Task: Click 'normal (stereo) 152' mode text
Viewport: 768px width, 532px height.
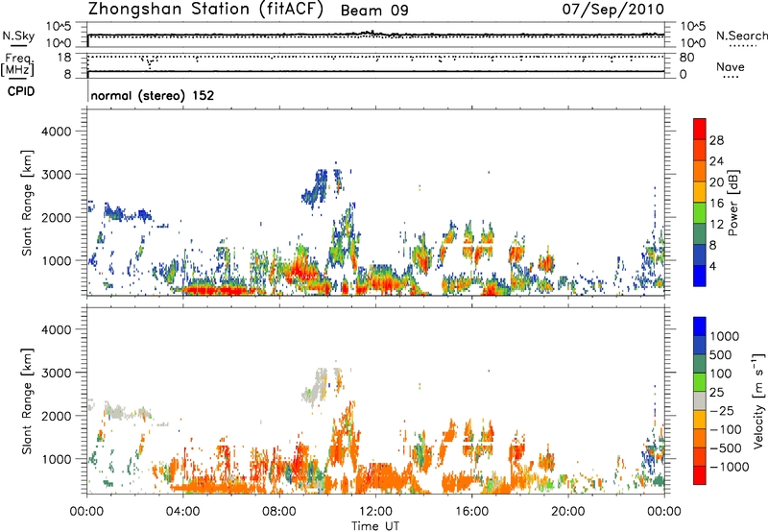Action: [x=153, y=95]
